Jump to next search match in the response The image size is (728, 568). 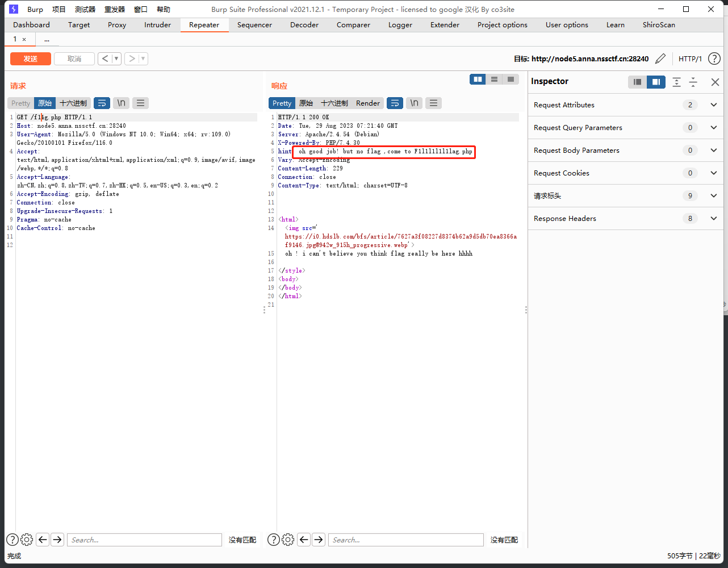(319, 540)
